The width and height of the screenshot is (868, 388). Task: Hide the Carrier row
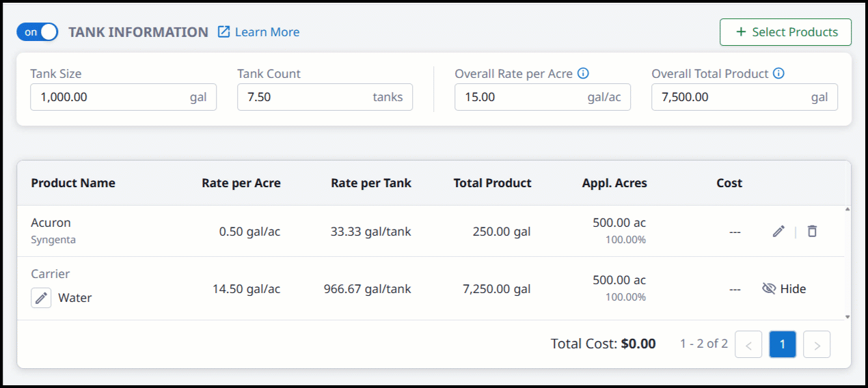[x=784, y=289]
